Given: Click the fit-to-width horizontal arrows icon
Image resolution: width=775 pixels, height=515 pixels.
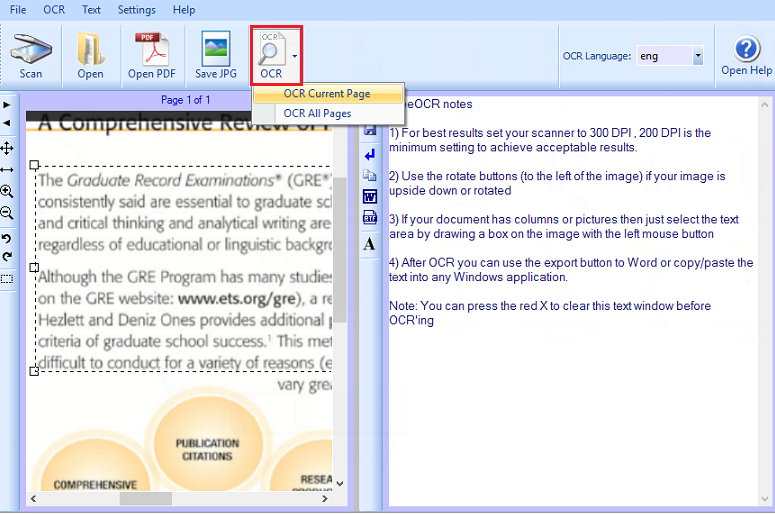Looking at the screenshot, I should pos(7,170).
